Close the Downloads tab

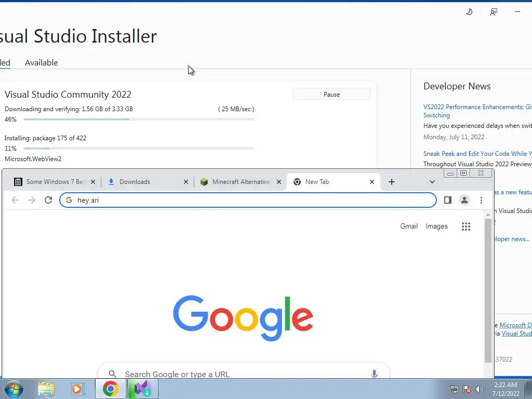(186, 182)
